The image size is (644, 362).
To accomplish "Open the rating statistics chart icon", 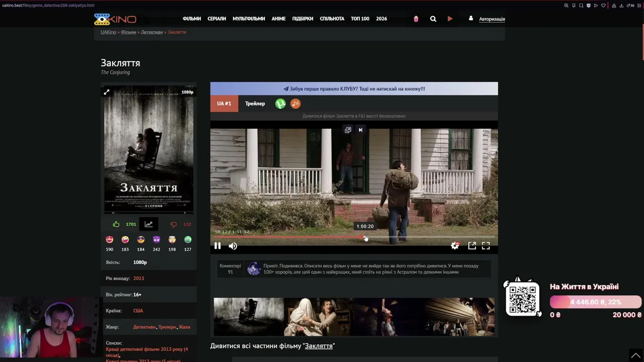I will [148, 224].
